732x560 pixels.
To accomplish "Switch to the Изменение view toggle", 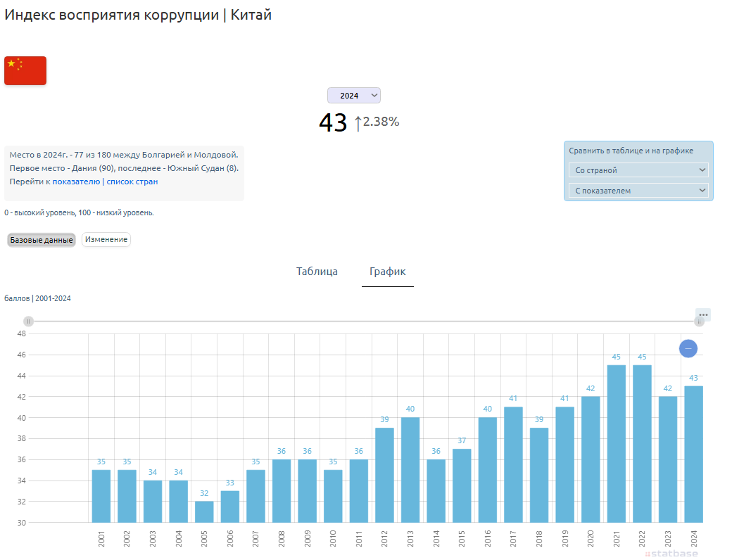I will tap(106, 240).
